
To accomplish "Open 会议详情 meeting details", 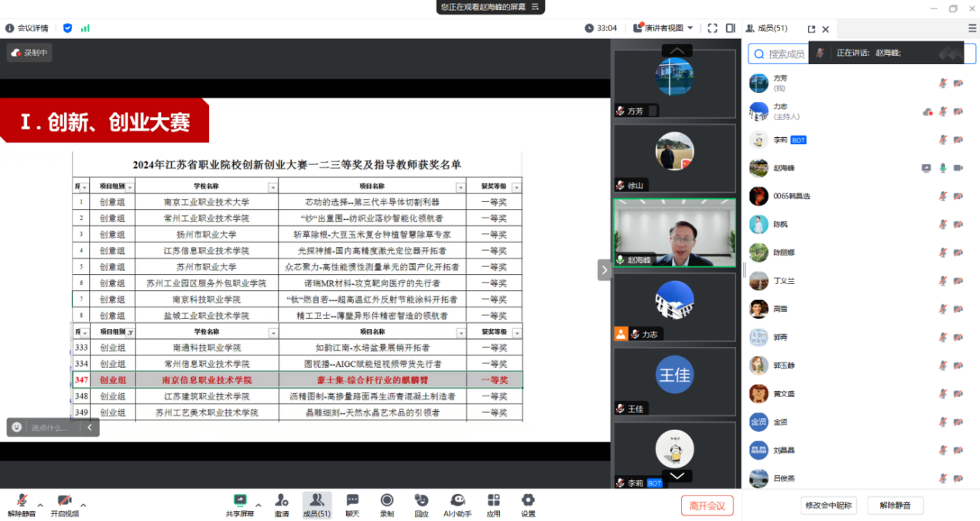I will pos(27,28).
